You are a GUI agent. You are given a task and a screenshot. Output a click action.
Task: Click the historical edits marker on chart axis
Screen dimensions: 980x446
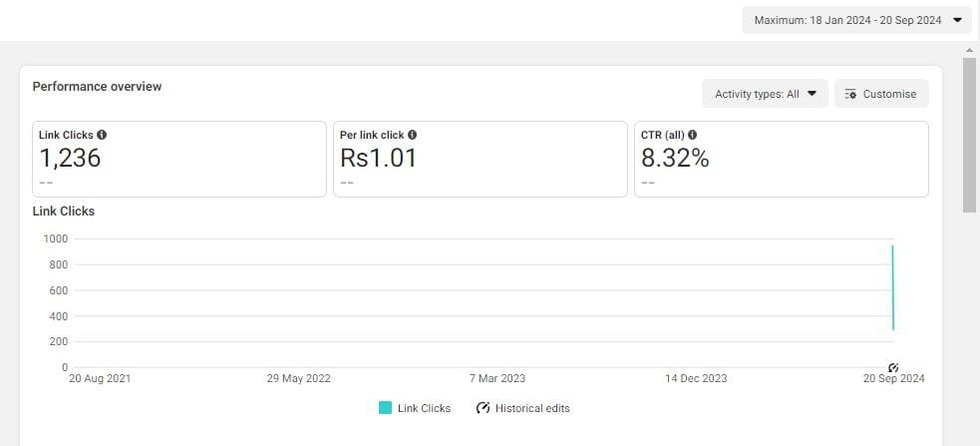coord(893,368)
